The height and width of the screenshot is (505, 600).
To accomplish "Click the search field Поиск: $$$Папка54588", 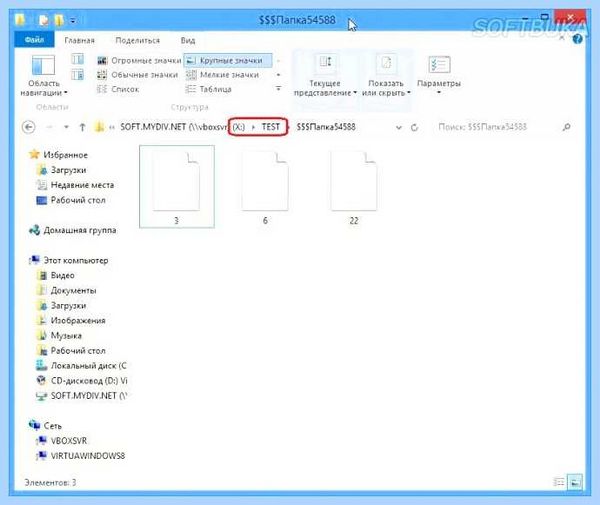I will 497,127.
